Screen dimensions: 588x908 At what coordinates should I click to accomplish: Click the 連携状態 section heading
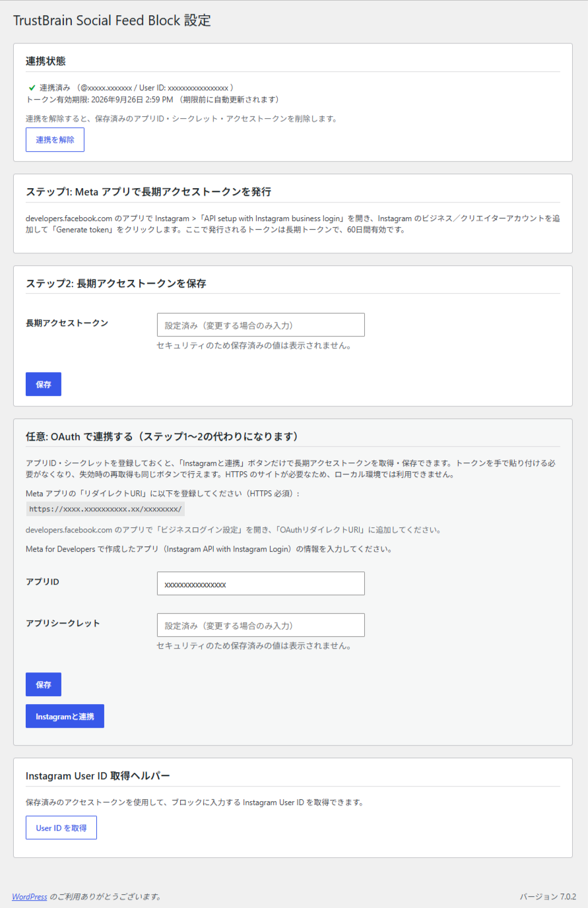tap(46, 61)
